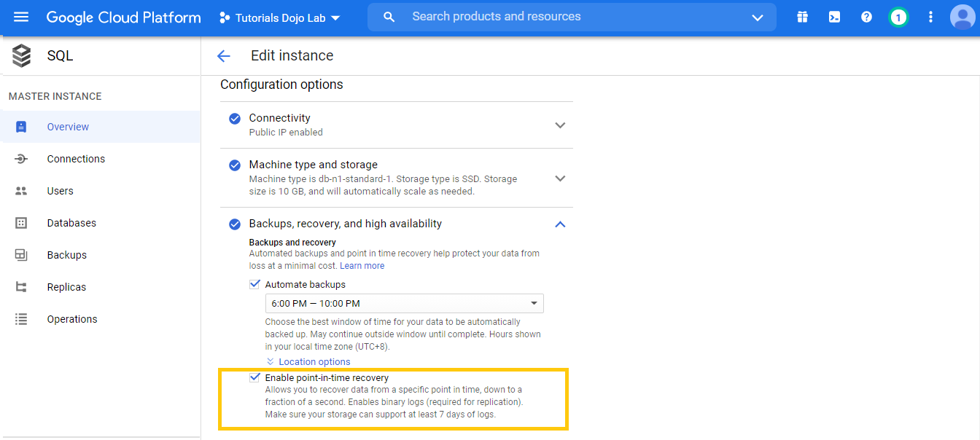Open the help question mark icon
The height and width of the screenshot is (440, 980).
tap(866, 17)
